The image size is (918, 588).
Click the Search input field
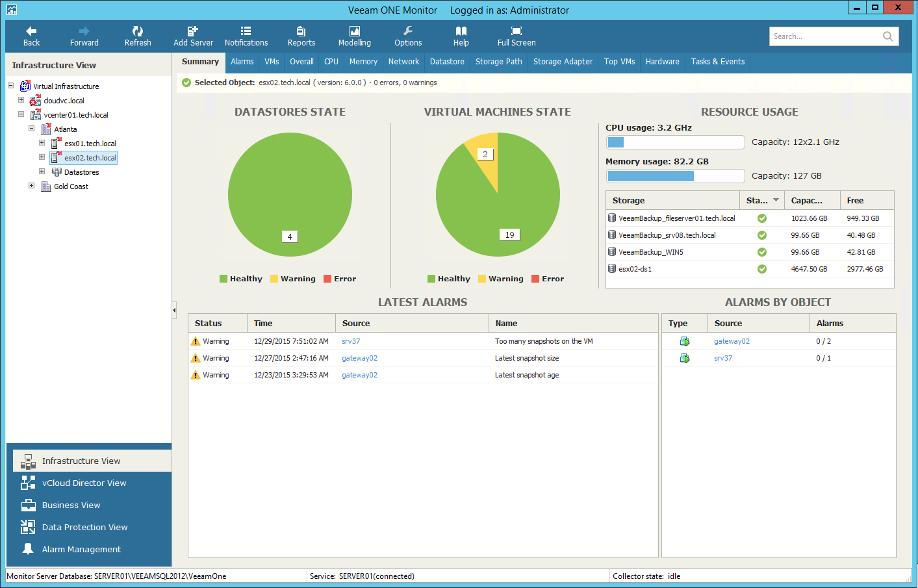825,36
